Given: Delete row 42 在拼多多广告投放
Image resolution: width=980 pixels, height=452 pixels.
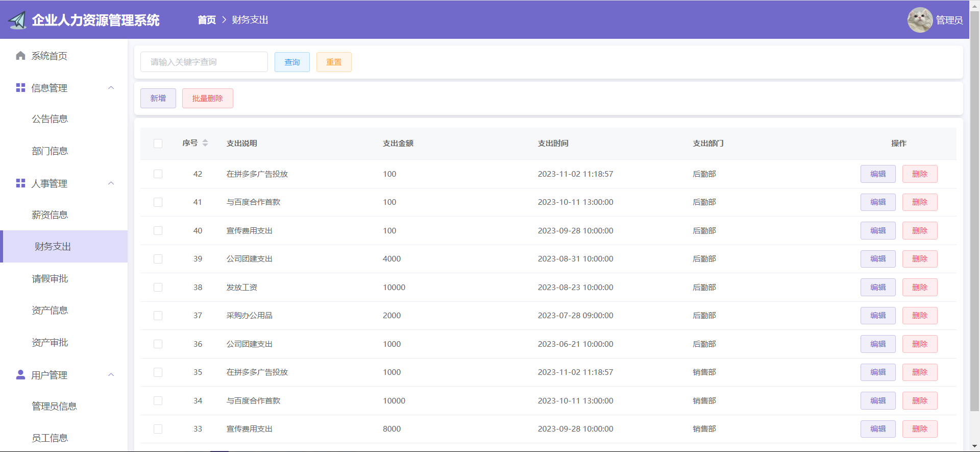Looking at the screenshot, I should point(920,174).
